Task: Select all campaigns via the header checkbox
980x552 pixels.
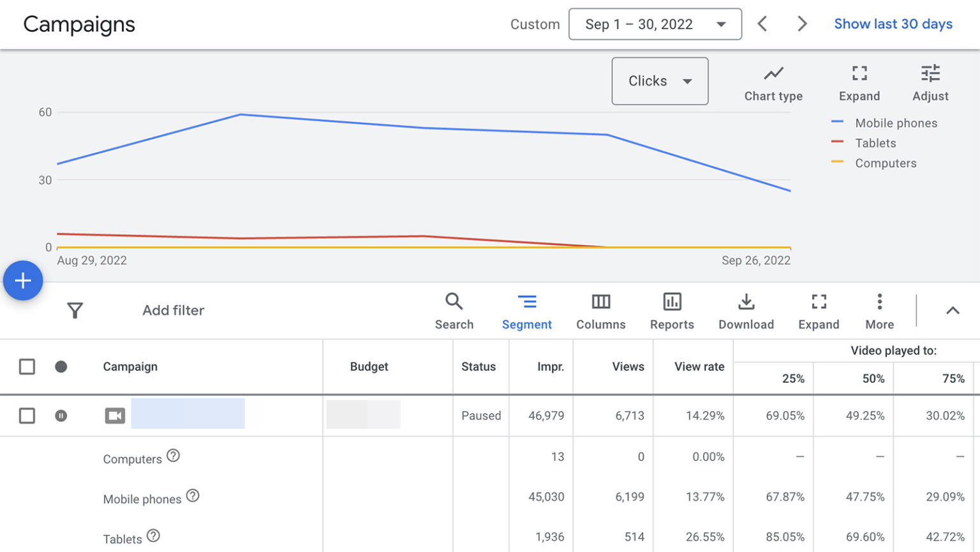Action: (x=27, y=366)
